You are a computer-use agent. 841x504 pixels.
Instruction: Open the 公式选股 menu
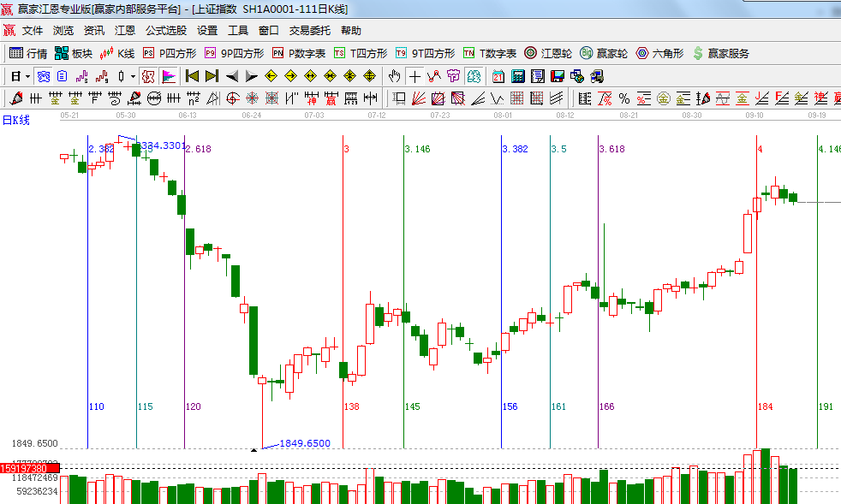(165, 30)
